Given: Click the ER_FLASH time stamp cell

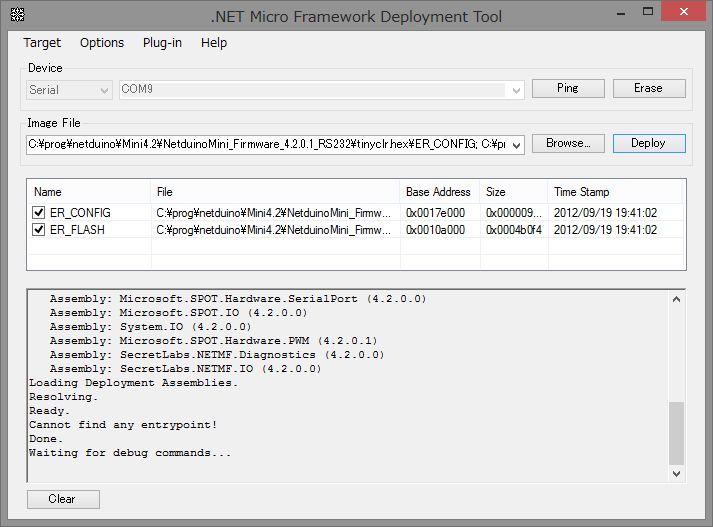Looking at the screenshot, I should click(605, 230).
